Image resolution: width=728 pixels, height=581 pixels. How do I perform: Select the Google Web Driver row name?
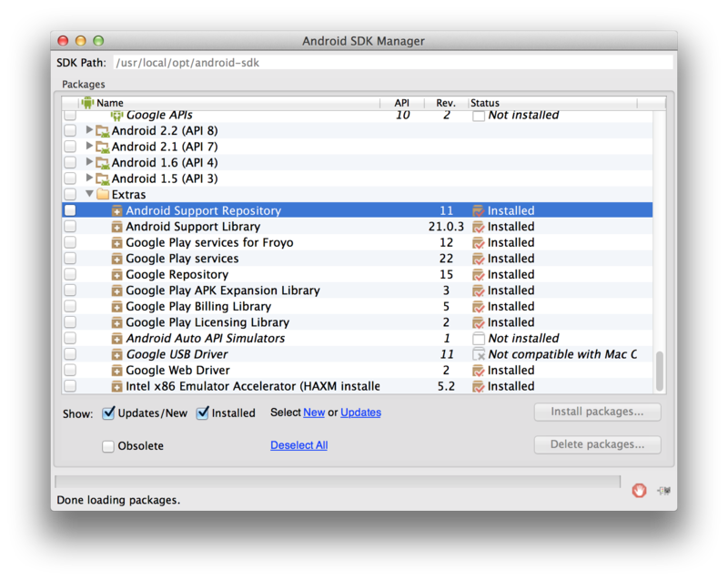(177, 371)
